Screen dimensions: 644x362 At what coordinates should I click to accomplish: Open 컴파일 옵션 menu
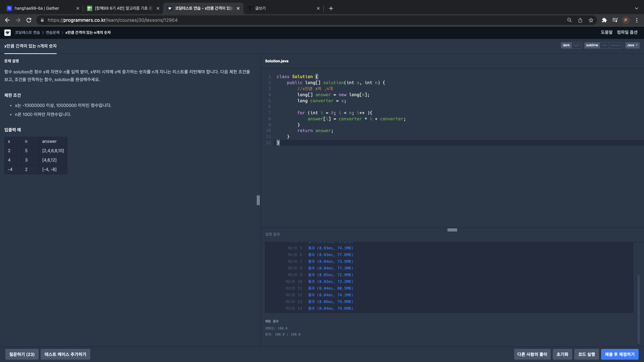click(x=627, y=32)
